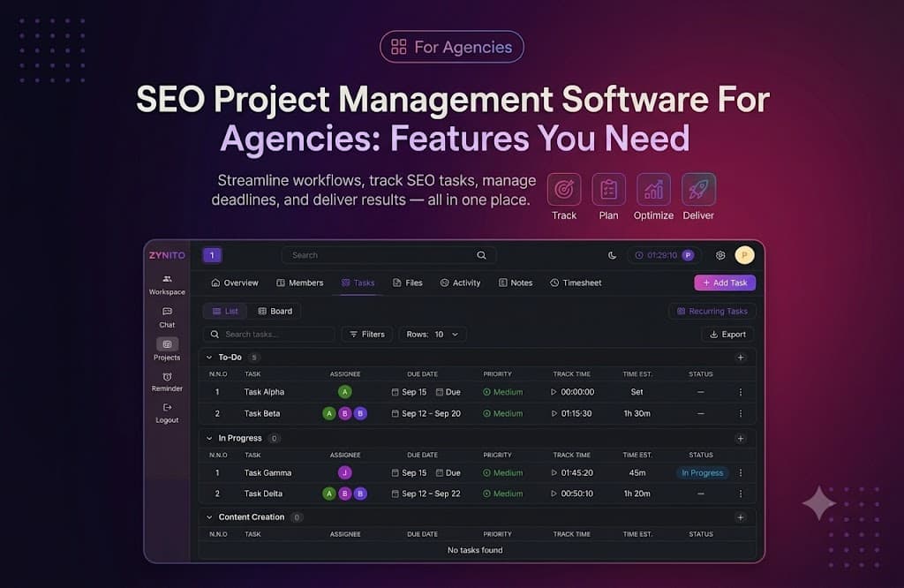This screenshot has width=904, height=588.
Task: Click the Set time estimate of Task Alpha
Action: (637, 392)
